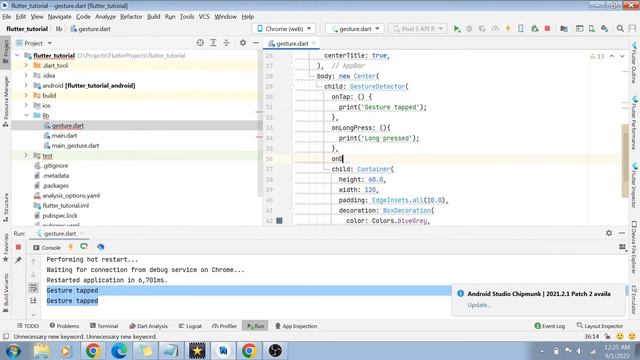Viewport: 640px width, 360px height.
Task: Open the Flutter Outline side panel
Action: (634, 62)
